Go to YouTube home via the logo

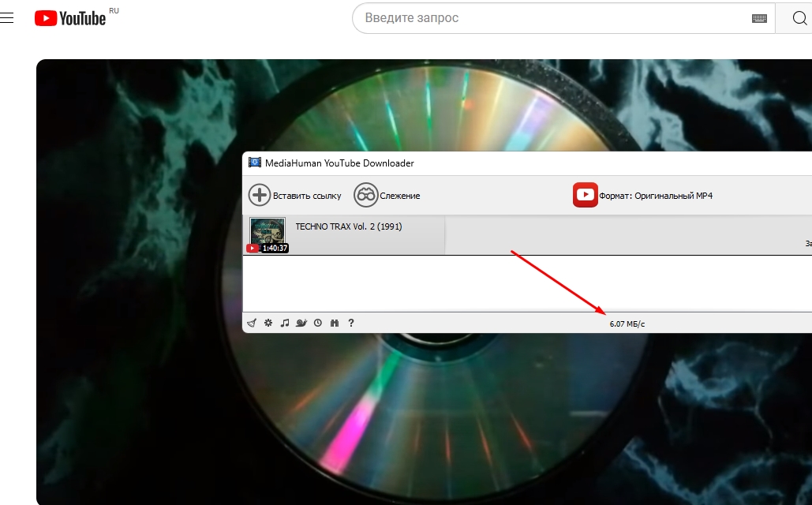[70, 18]
